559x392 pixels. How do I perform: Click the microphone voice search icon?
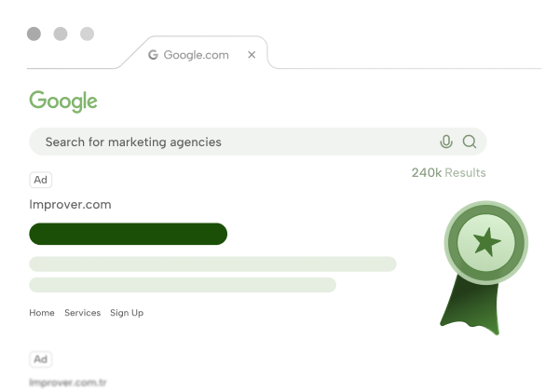(x=446, y=142)
